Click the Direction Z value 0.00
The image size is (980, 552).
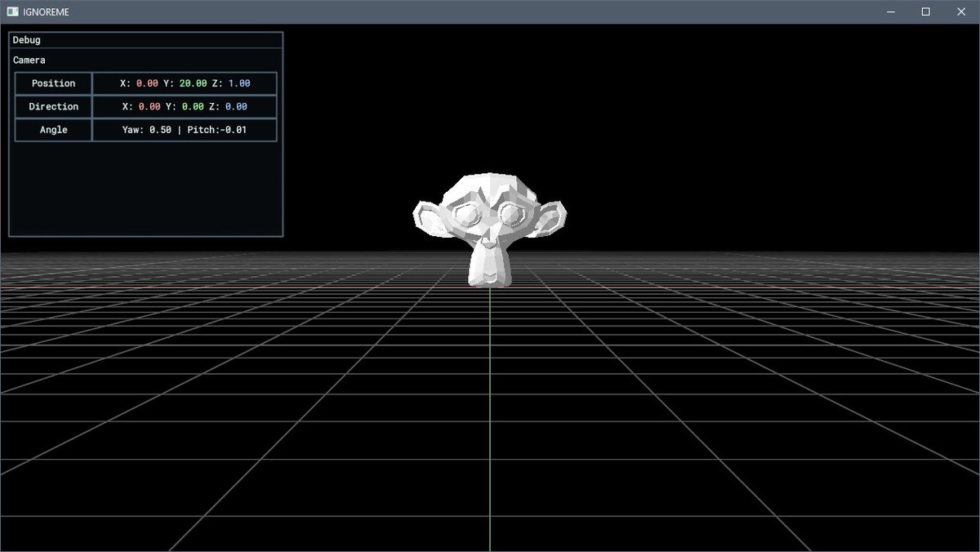(236, 107)
